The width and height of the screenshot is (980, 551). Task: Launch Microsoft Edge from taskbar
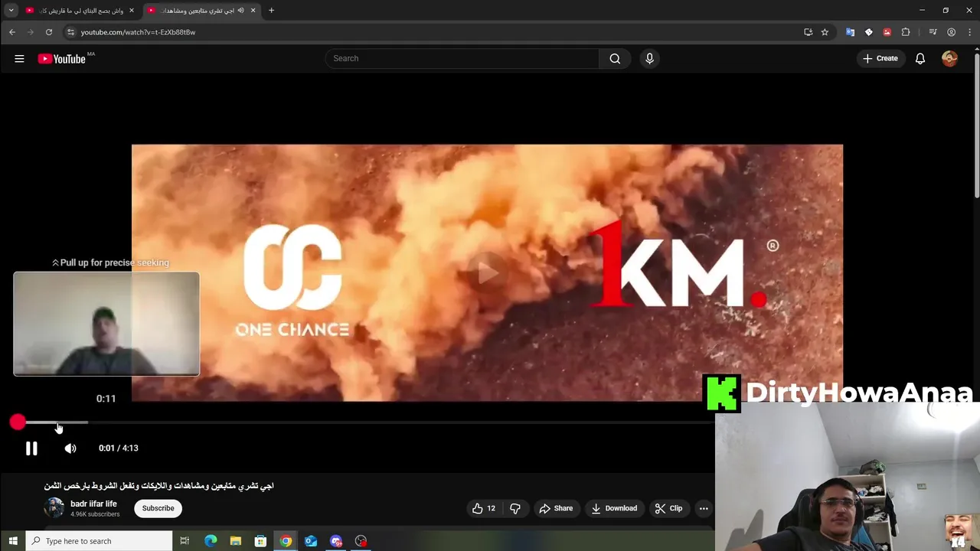point(211,541)
